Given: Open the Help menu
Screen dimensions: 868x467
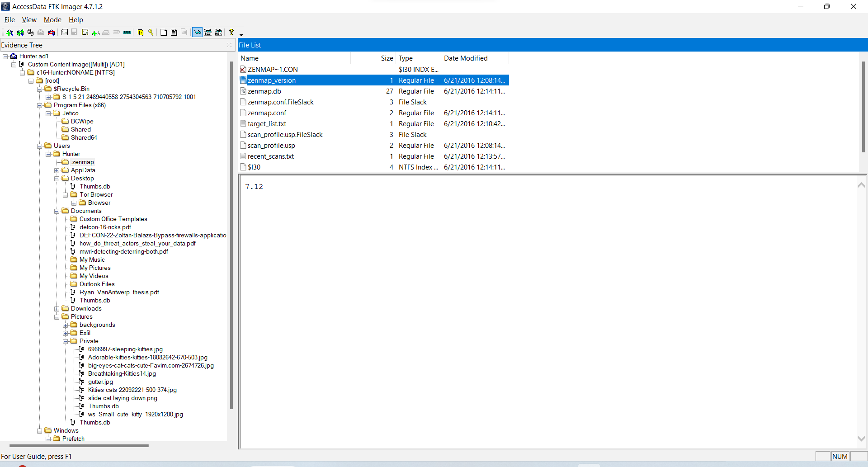Looking at the screenshot, I should 76,20.
